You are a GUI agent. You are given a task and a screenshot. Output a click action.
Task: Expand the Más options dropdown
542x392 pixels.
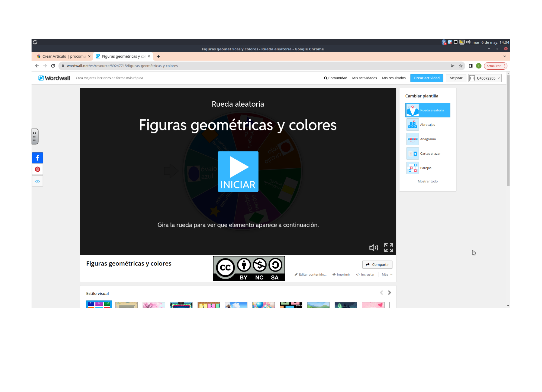click(387, 275)
